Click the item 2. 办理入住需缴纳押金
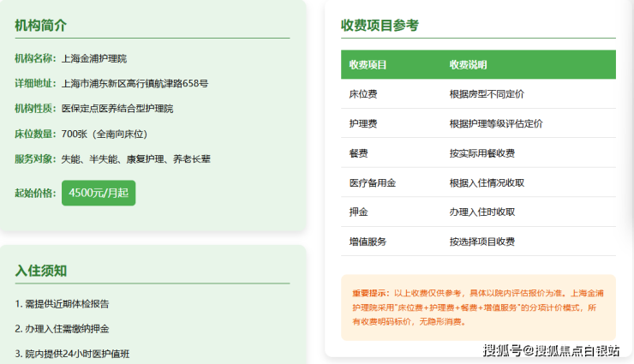 [62, 329]
